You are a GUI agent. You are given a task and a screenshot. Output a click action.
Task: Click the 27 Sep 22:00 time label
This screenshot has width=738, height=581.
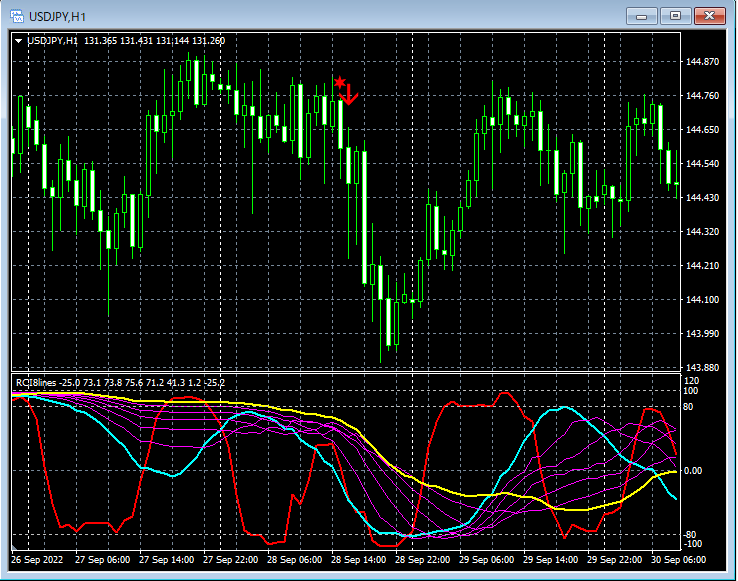coord(231,560)
